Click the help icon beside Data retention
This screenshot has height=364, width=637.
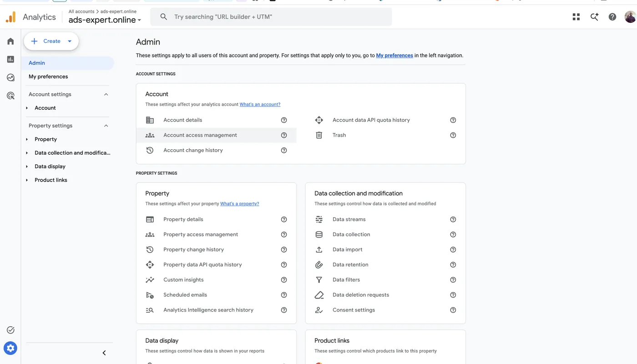coord(453,265)
